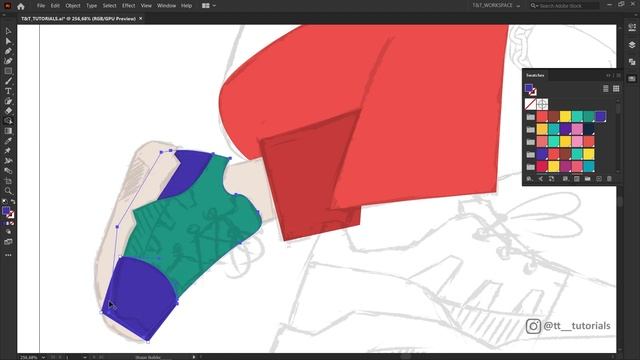Viewport: 640px width, 360px height.
Task: Select the Direct Selection tool
Action: (8, 41)
